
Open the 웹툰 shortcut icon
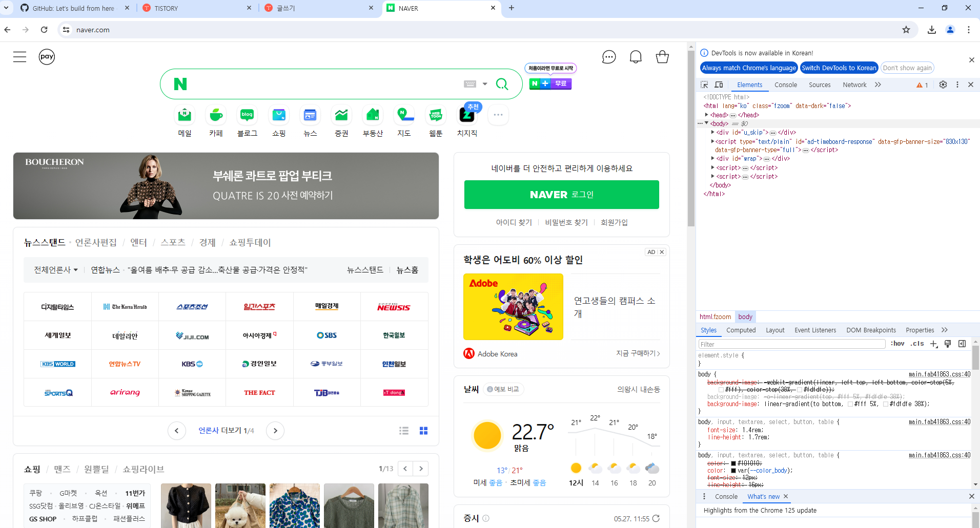click(x=436, y=115)
